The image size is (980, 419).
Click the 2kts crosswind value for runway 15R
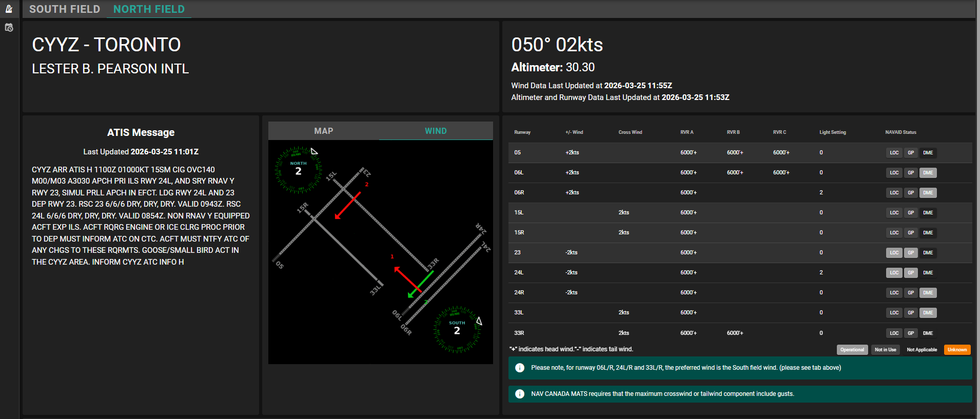(x=624, y=233)
